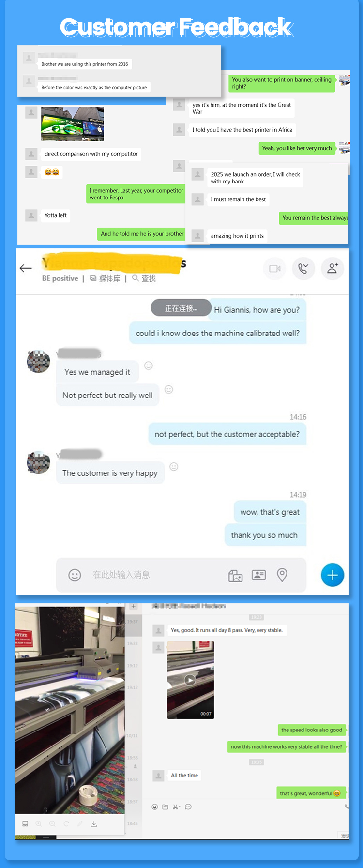Download the image from viewer toolbar

click(x=94, y=823)
